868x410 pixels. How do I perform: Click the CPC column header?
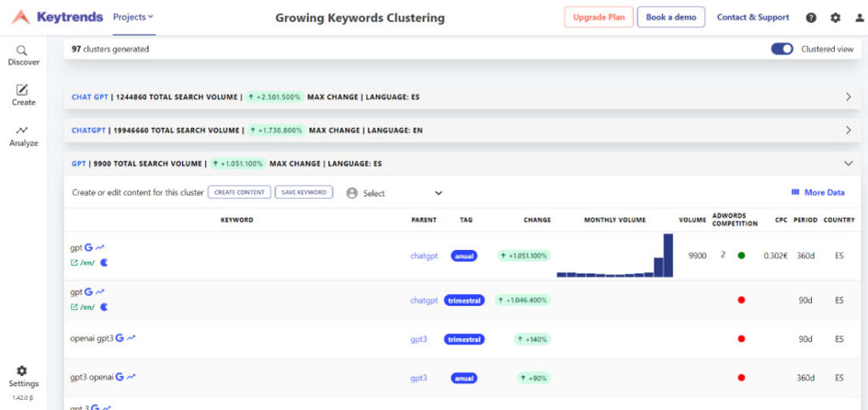[x=781, y=219]
